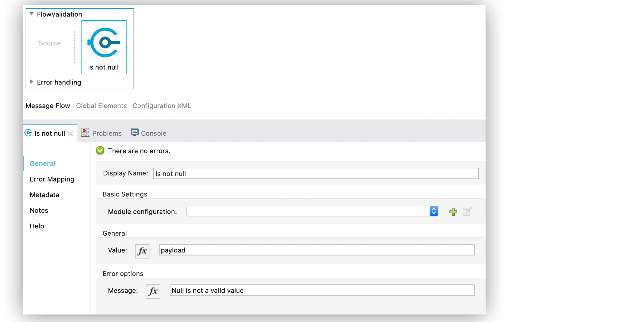Click the fx icon next to Message field
644x322 pixels.
(153, 291)
